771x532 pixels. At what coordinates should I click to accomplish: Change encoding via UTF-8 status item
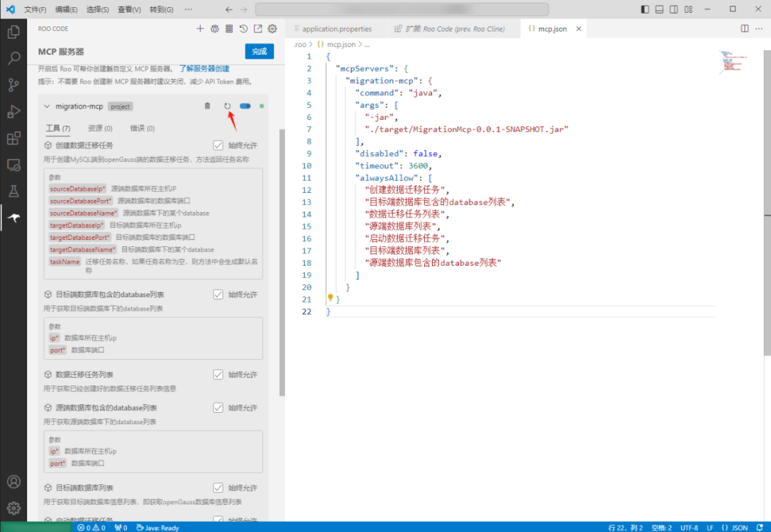pyautogui.click(x=689, y=527)
